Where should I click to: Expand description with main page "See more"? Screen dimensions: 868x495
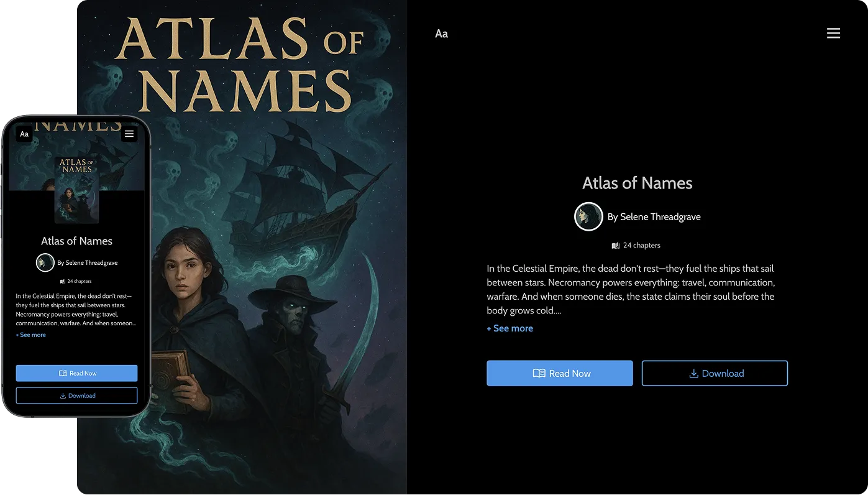510,328
